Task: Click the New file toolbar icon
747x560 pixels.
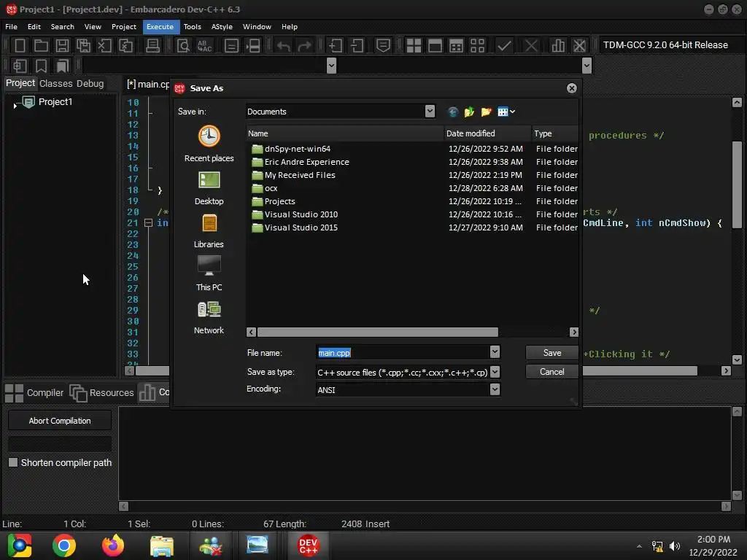Action: 20,46
